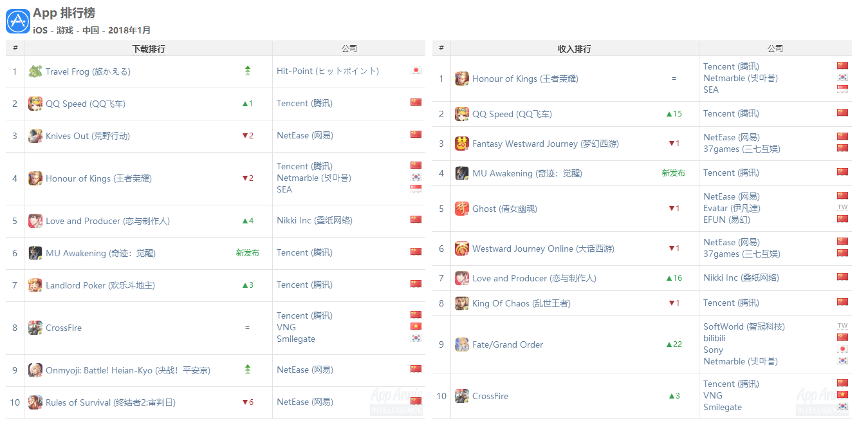Open Nikki Inc company link in revenue table
868x423 pixels.
click(x=741, y=277)
